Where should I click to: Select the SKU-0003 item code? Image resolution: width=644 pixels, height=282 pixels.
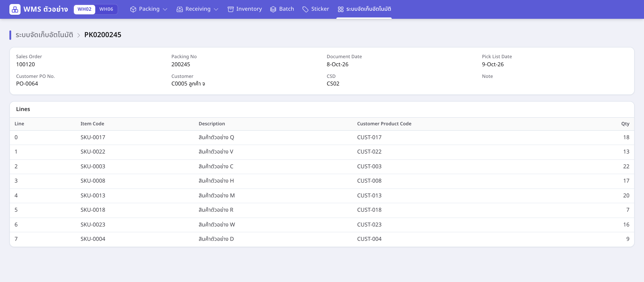[x=93, y=166]
